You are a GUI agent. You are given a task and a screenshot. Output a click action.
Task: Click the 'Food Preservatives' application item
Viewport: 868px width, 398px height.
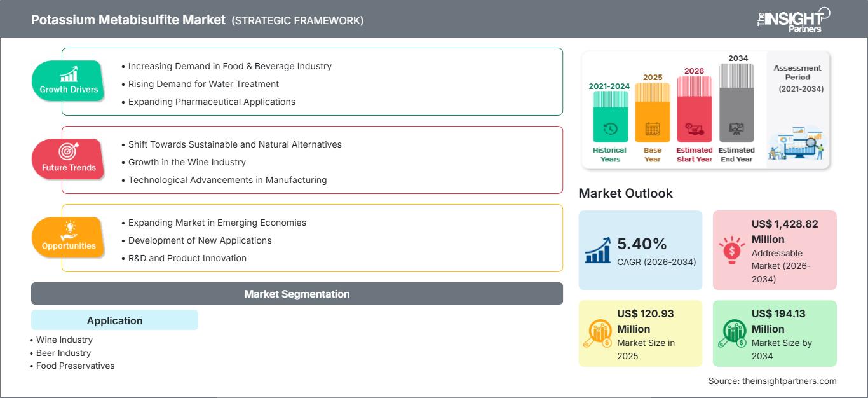[x=75, y=366]
